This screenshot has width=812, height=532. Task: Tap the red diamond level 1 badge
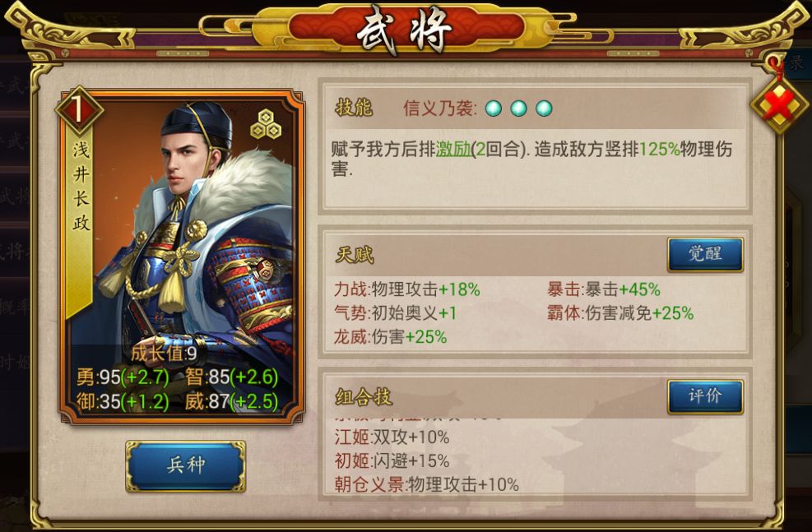[x=79, y=110]
